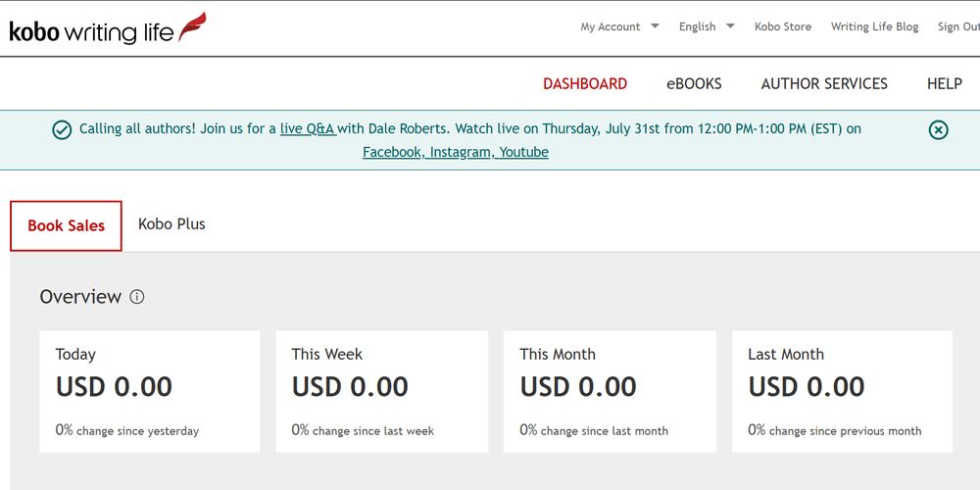Click '0% change since last month' text

pos(594,430)
